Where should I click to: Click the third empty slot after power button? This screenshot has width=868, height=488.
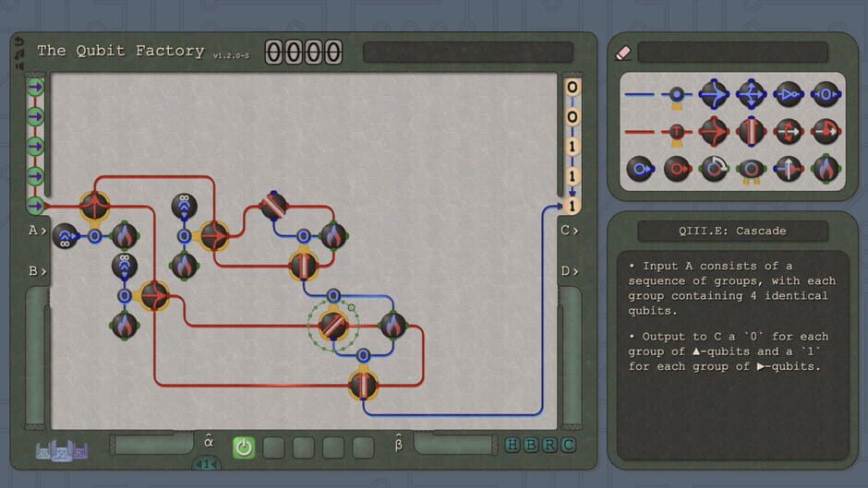[333, 447]
